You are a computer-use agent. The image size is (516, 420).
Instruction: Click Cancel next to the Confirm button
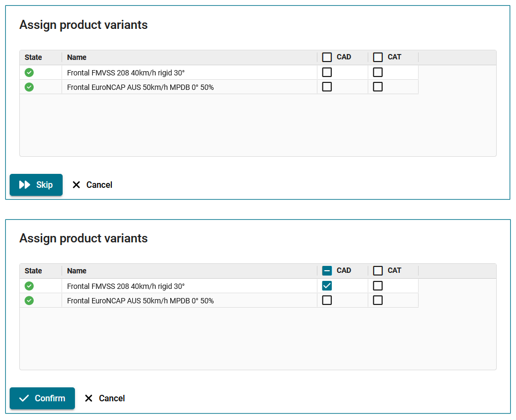105,398
